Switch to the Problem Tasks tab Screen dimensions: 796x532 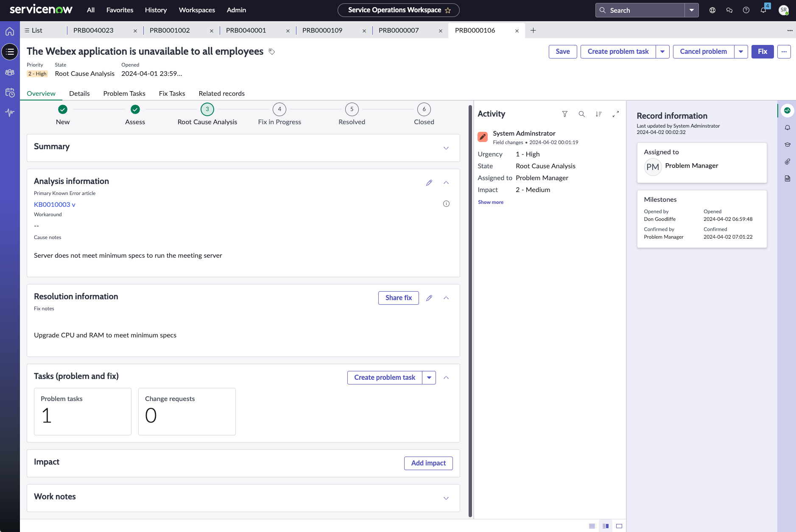(124, 94)
